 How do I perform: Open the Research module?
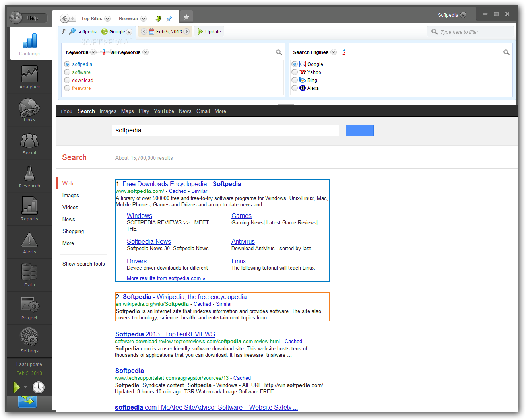[29, 176]
